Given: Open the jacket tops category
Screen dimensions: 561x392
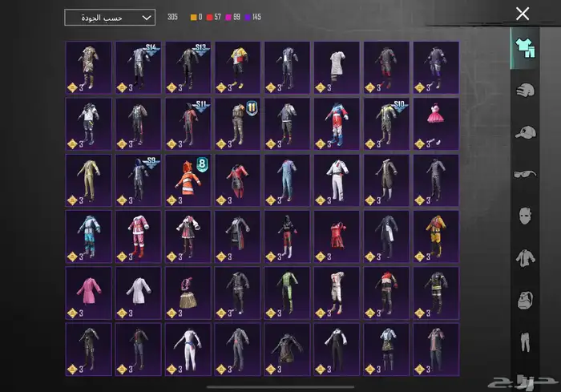Looking at the screenshot, I should pos(525,257).
